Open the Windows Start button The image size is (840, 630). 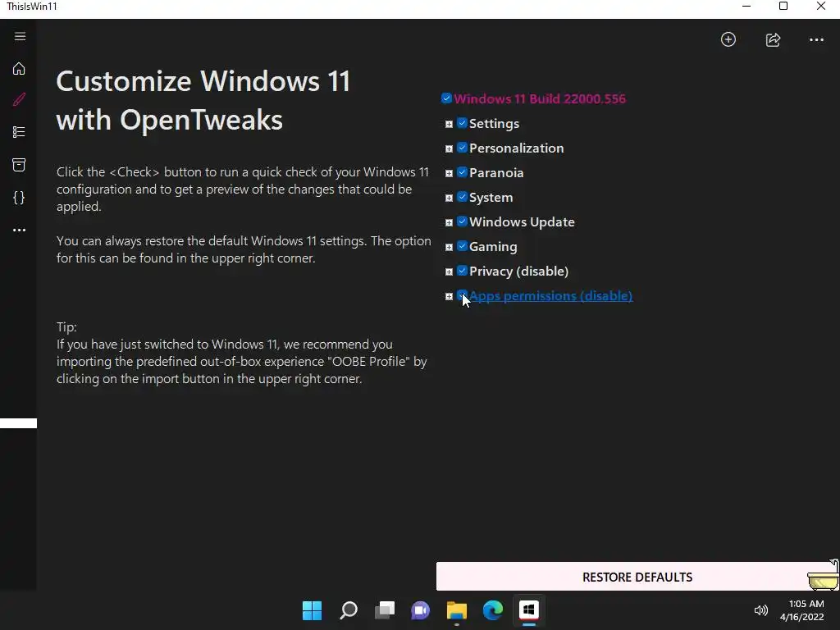[312, 610]
